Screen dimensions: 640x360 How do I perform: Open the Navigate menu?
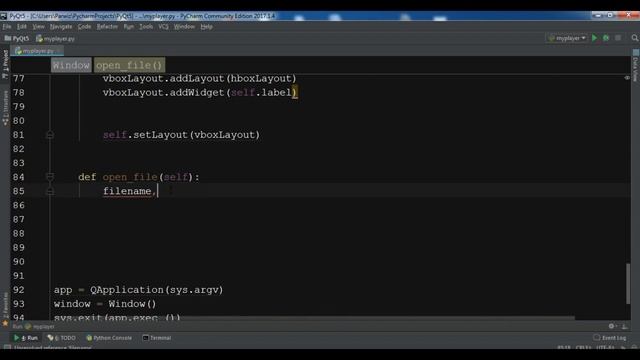tap(61, 27)
